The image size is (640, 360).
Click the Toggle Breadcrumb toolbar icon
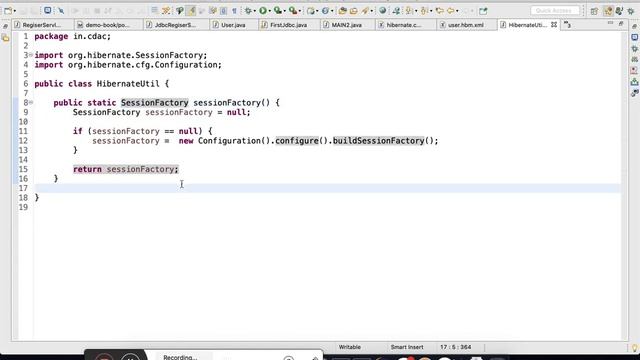pos(154,11)
